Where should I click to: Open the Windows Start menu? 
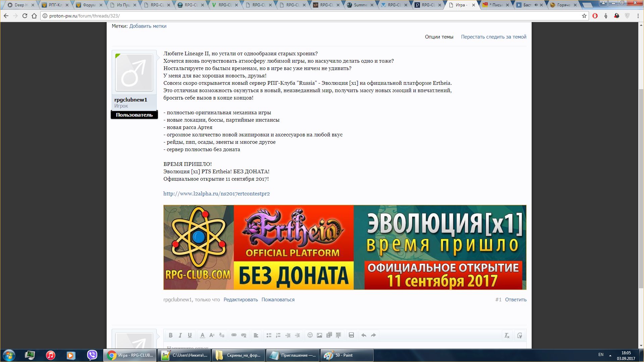[9, 355]
